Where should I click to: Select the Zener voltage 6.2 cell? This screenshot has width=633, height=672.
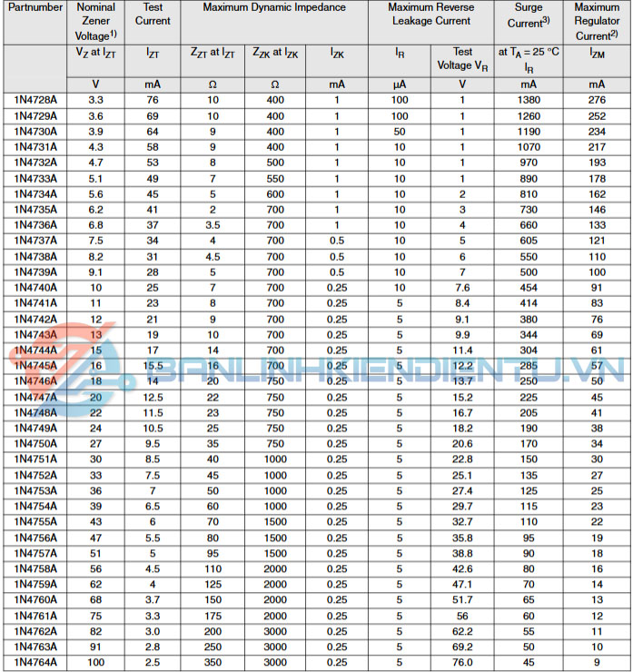click(95, 210)
